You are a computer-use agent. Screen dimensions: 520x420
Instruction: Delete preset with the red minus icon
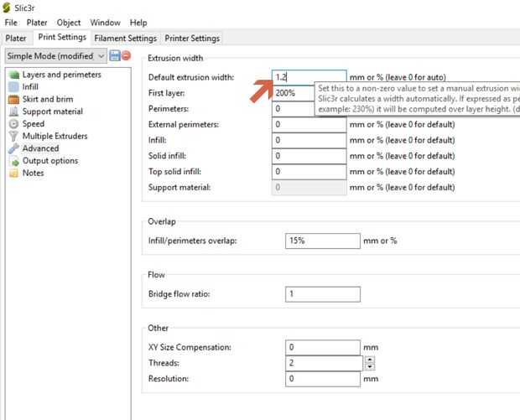[x=126, y=55]
